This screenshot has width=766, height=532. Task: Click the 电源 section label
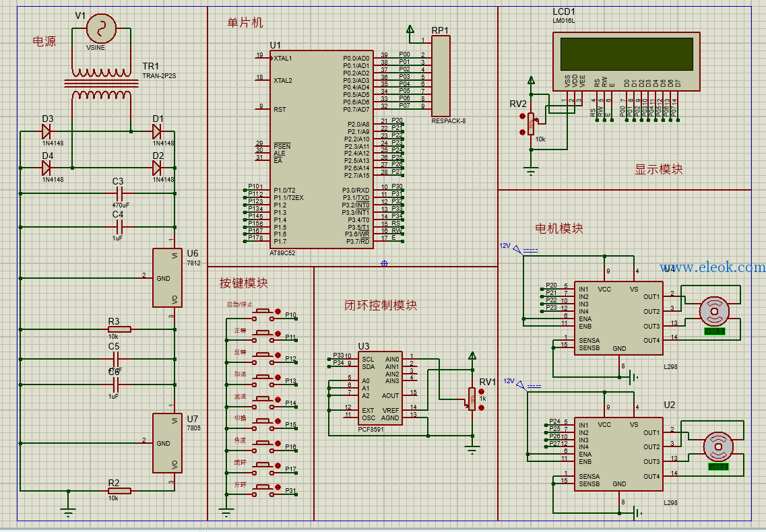(44, 42)
